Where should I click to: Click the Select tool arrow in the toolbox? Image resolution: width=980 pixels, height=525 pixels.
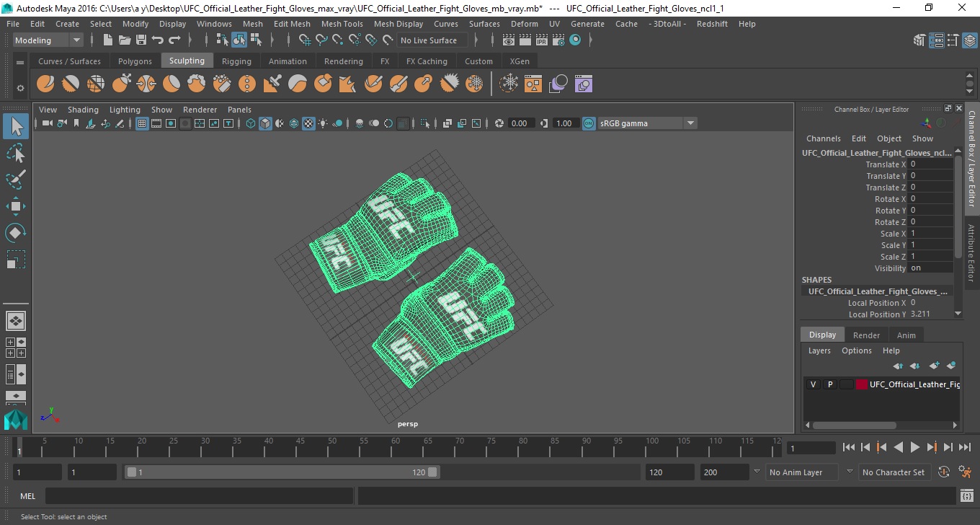point(16,126)
